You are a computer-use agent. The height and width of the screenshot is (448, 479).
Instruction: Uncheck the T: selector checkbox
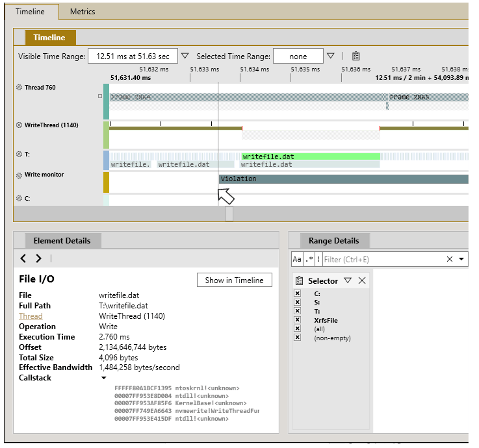[x=297, y=311]
